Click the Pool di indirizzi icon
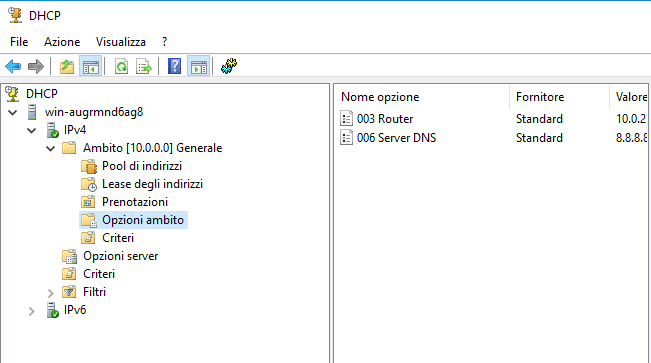The width and height of the screenshot is (651, 363). [x=88, y=166]
